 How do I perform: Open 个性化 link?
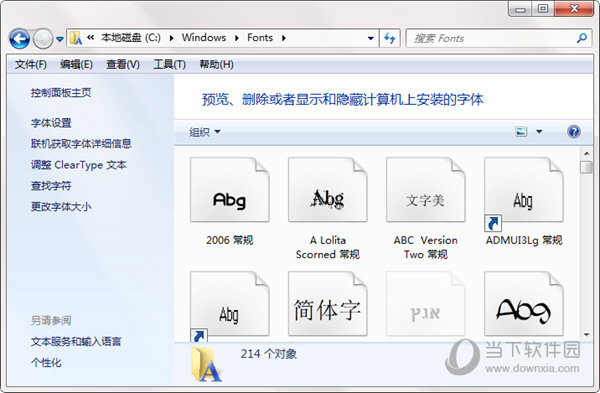[46, 362]
